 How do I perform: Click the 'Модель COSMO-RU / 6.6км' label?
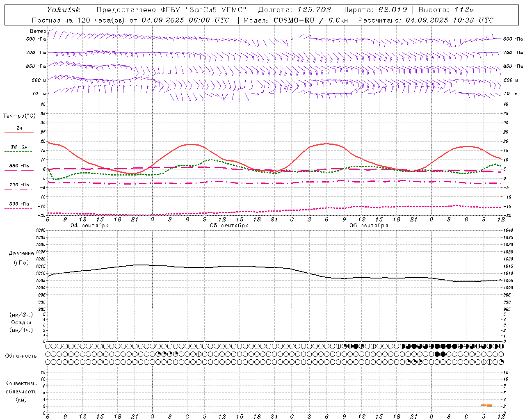[295, 20]
